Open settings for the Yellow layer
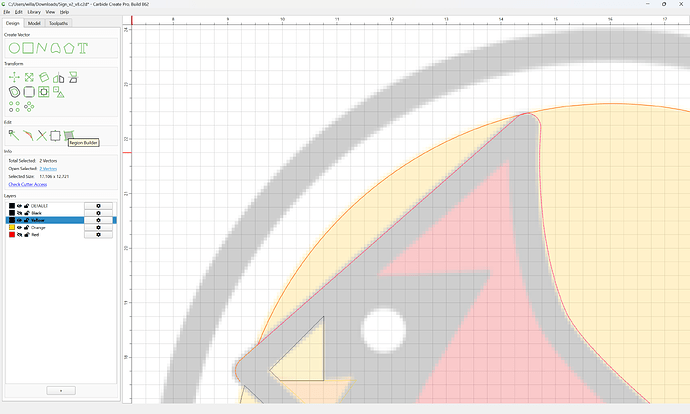This screenshot has height=414, width=690. [x=98, y=220]
